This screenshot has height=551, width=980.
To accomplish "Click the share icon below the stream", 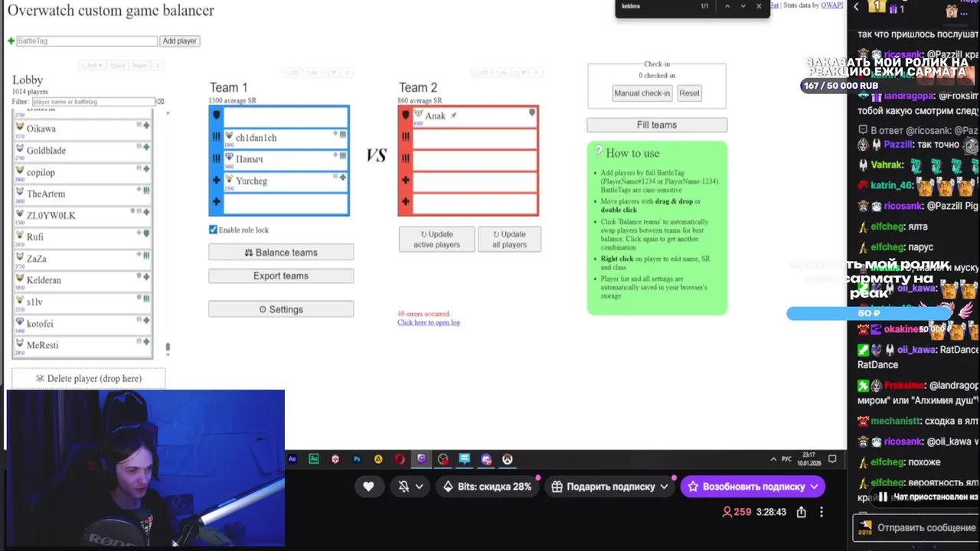I will (801, 512).
